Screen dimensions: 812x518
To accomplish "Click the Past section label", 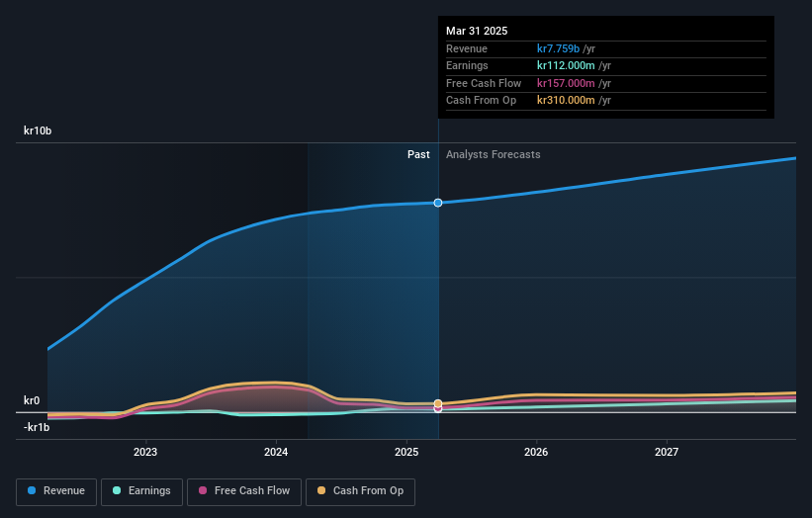I will click(418, 155).
